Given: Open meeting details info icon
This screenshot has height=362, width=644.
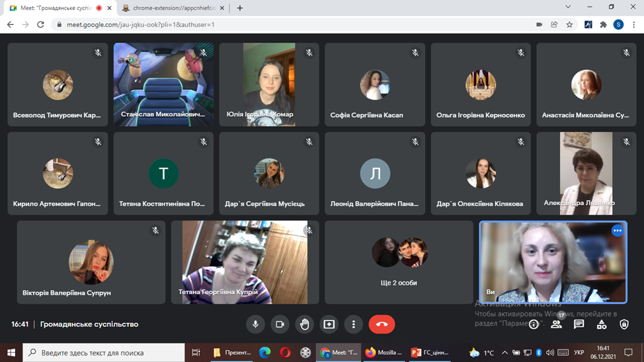Looking at the screenshot, I should [534, 324].
